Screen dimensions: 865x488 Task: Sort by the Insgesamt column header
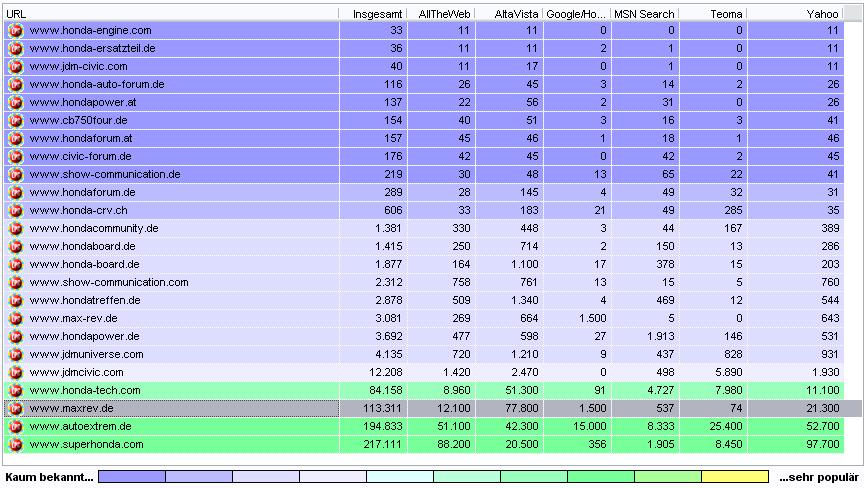pyautogui.click(x=373, y=14)
